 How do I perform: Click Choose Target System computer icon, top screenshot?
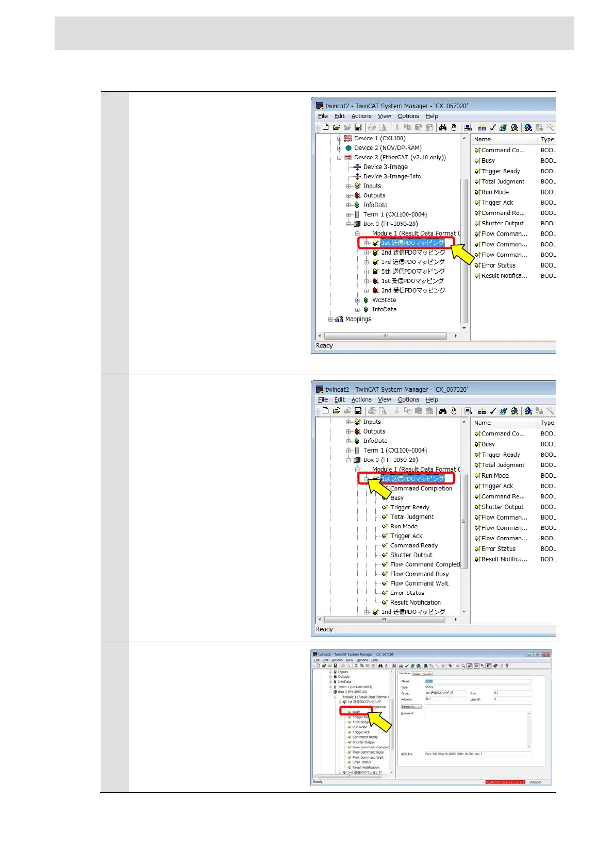click(x=468, y=127)
